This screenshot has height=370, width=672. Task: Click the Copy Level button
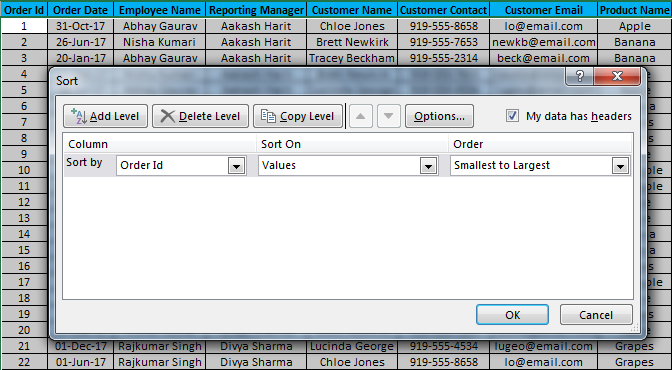tap(298, 116)
